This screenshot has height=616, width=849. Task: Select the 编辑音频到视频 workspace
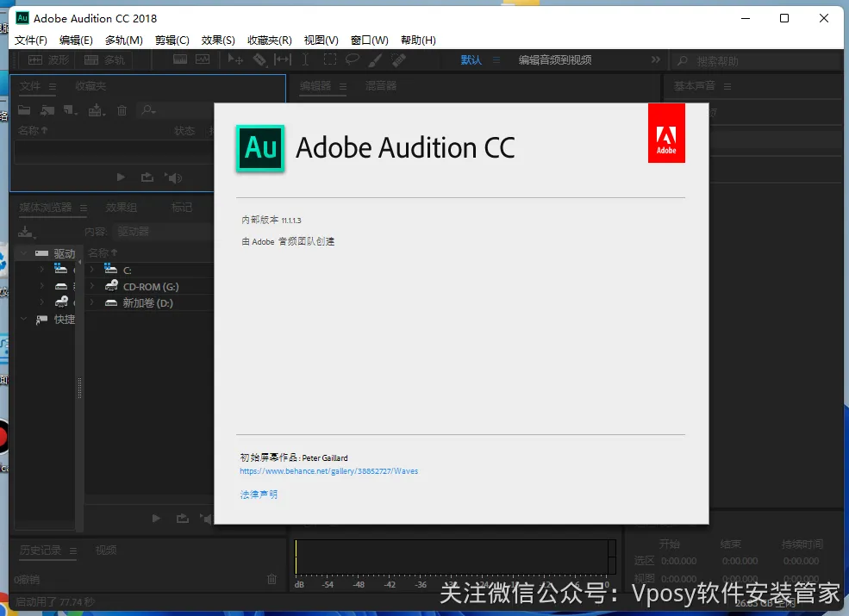pyautogui.click(x=555, y=59)
